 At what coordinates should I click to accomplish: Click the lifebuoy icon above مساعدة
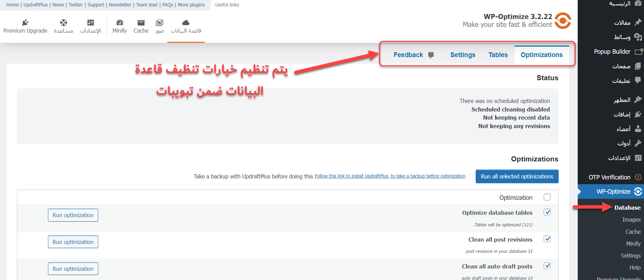64,22
